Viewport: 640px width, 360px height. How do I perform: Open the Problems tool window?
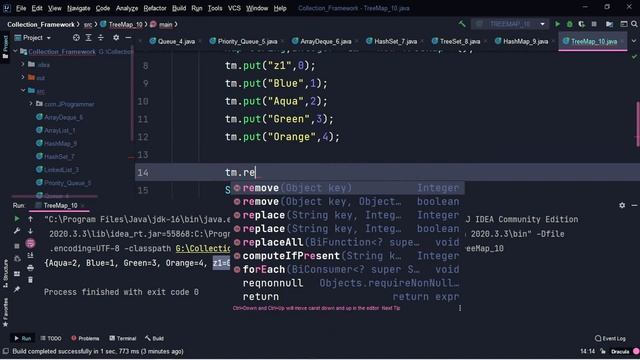pyautogui.click(x=85, y=338)
